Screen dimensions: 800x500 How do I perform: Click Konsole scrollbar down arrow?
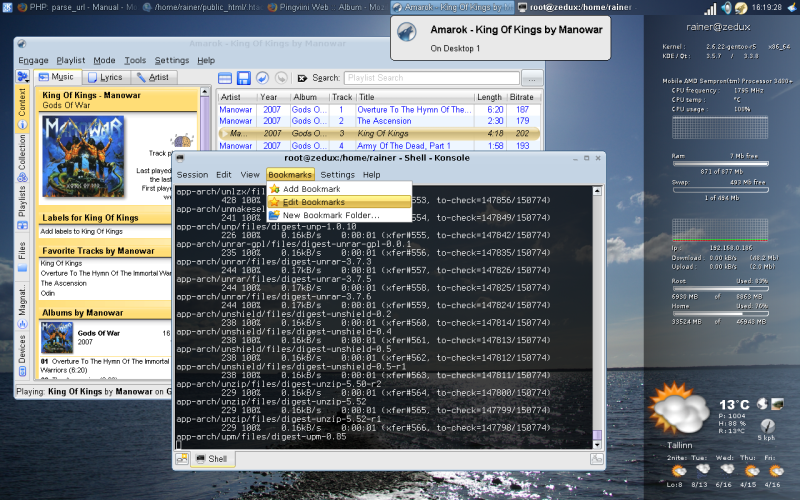[597, 445]
